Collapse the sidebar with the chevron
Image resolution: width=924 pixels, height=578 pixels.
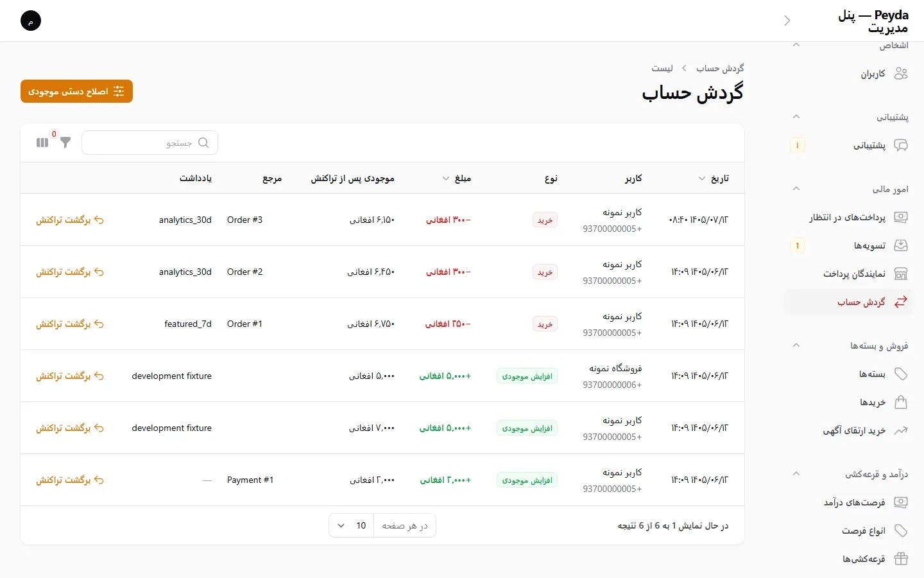click(x=787, y=21)
